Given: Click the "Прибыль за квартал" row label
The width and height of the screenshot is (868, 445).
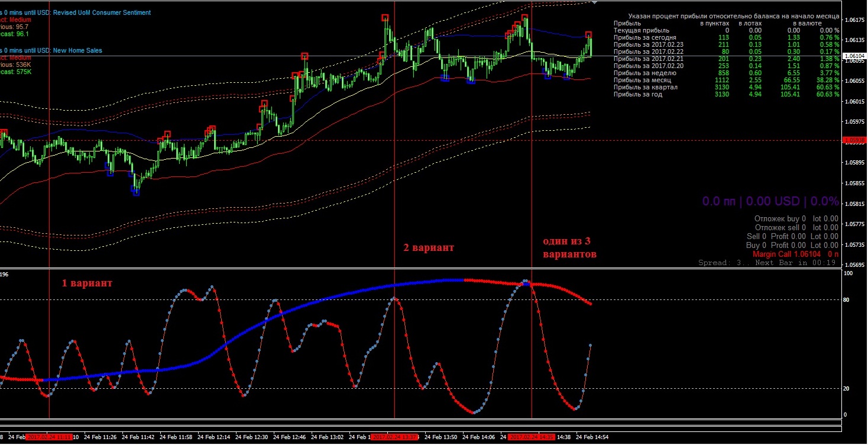Looking at the screenshot, I should click(x=646, y=87).
